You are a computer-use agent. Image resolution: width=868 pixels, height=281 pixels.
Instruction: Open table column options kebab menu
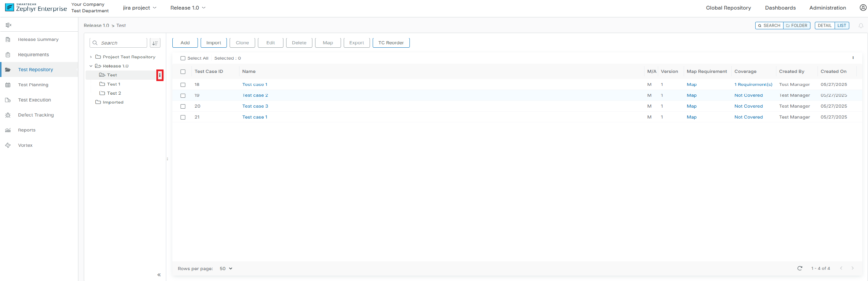point(853,58)
